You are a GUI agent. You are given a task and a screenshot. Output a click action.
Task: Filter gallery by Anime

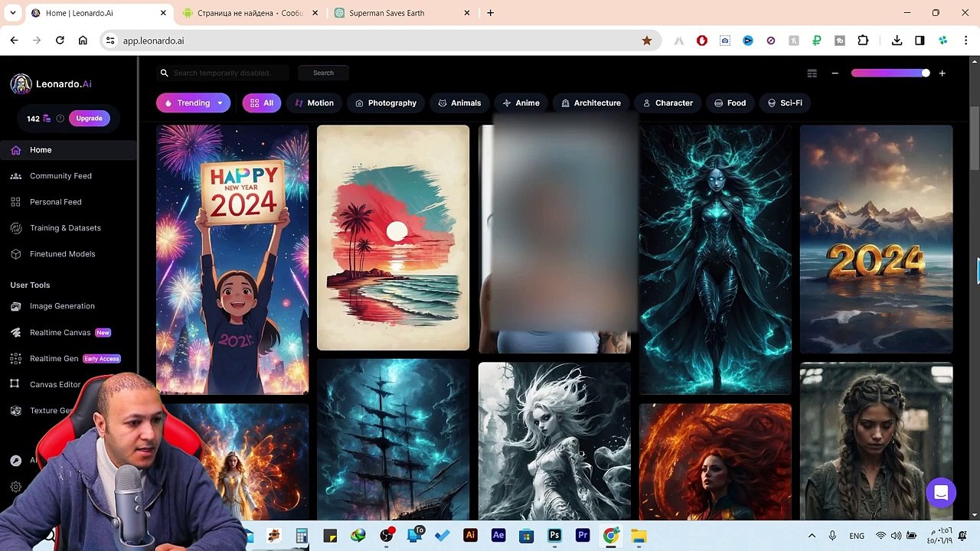pos(521,103)
